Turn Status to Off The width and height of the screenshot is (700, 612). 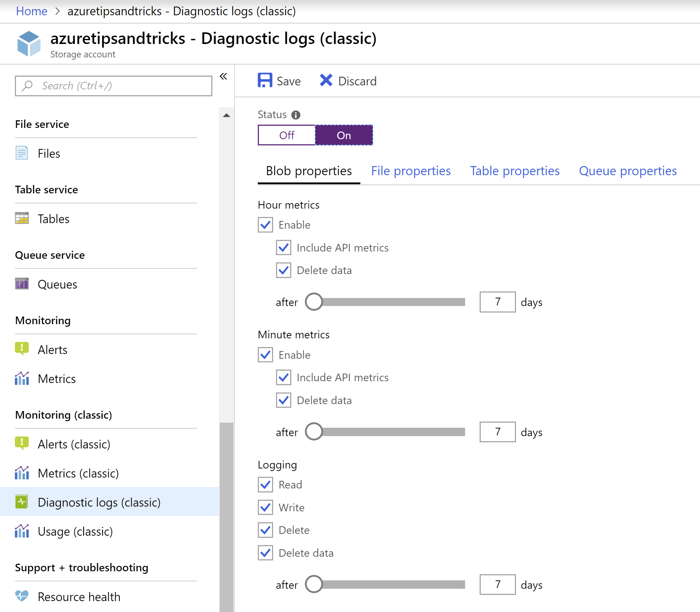tap(287, 135)
